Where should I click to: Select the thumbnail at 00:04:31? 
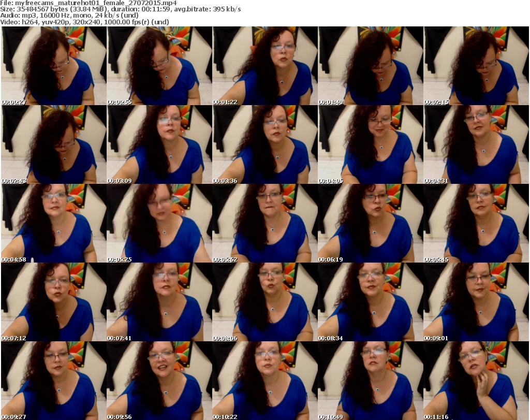click(x=476, y=144)
